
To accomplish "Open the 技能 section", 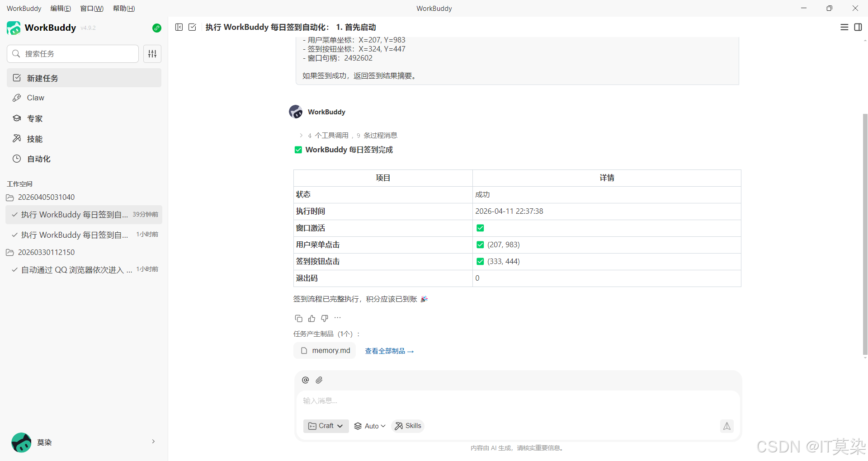I will coord(84,139).
